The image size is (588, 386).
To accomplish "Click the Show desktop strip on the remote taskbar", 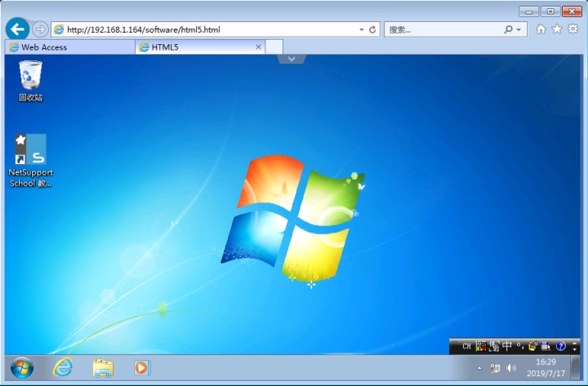I will (575, 367).
